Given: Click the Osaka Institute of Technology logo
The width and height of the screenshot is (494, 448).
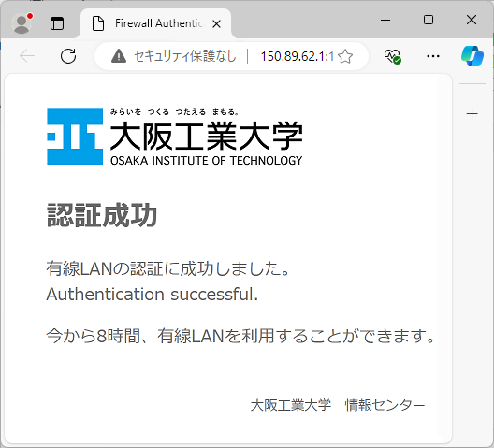Looking at the screenshot, I should [x=175, y=137].
